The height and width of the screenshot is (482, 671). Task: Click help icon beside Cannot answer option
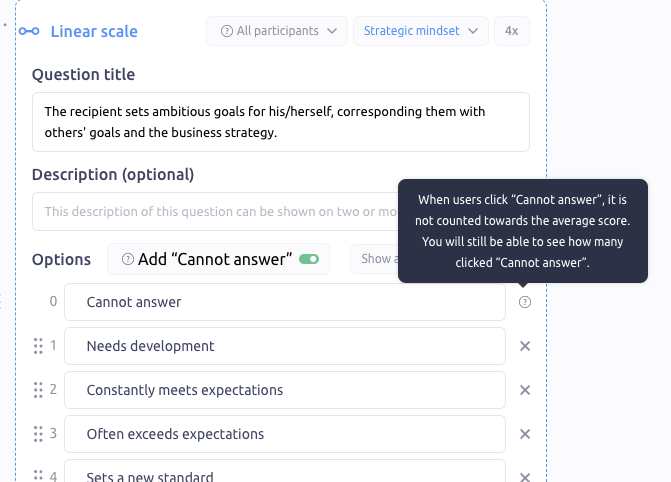pyautogui.click(x=525, y=302)
